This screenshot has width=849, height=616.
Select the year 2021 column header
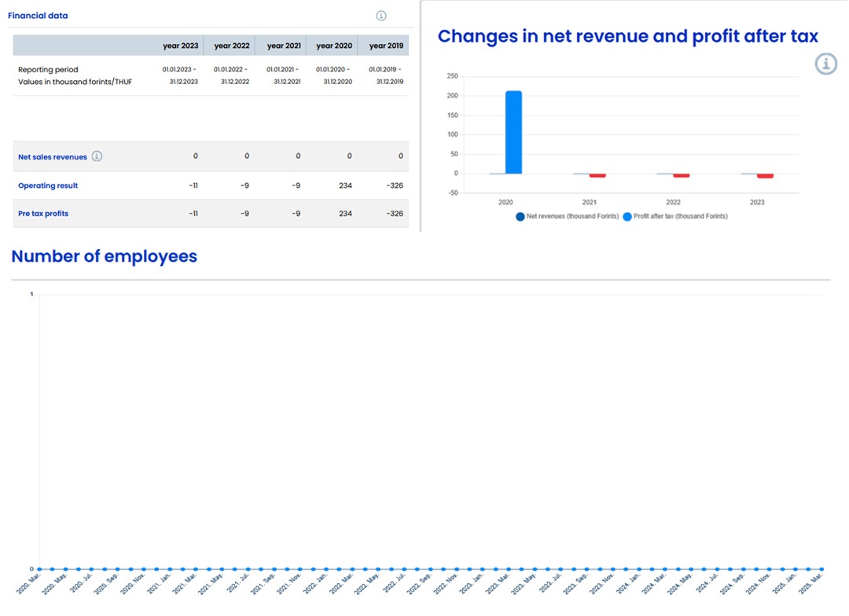[283, 46]
